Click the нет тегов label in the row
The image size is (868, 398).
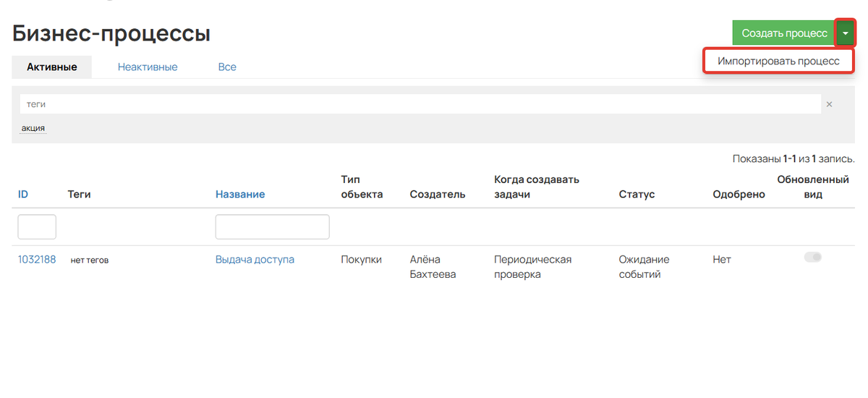click(90, 260)
